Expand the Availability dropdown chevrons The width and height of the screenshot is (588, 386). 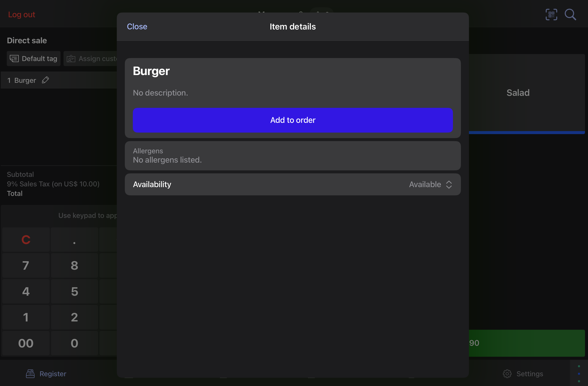click(449, 184)
